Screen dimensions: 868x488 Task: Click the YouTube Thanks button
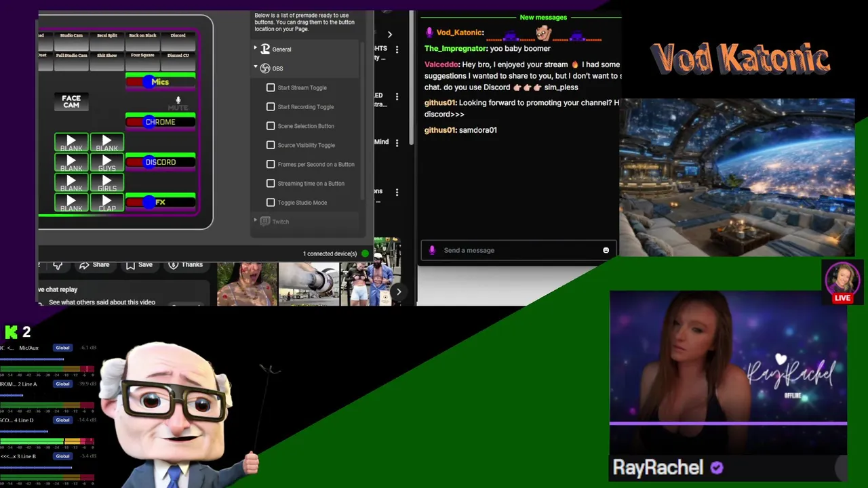coord(185,264)
